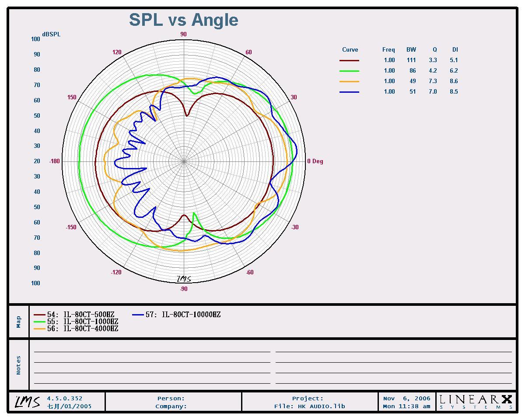The height and width of the screenshot is (420, 525).
Task: Click the DI value "8.6"
Action: point(454,81)
